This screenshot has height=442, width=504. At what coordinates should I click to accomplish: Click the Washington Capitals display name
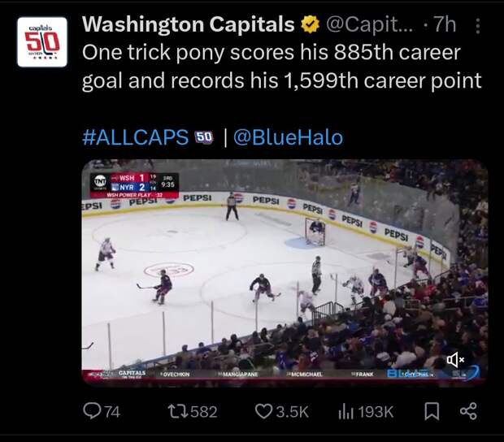click(x=189, y=24)
